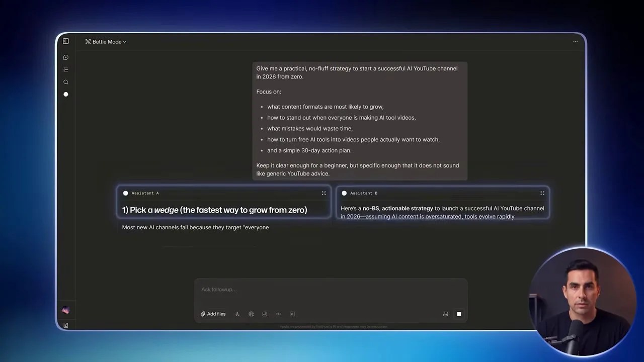Open the Battle Mode dropdown
The image size is (644, 362).
pos(106,42)
